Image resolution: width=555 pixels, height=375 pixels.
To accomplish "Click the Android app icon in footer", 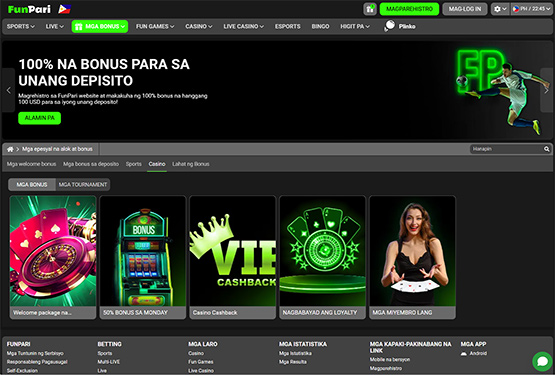I will [464, 353].
